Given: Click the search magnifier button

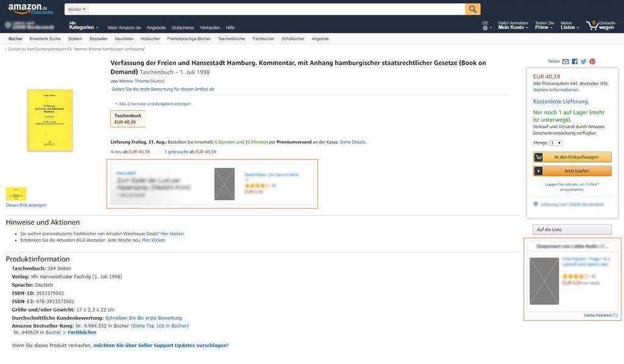Looking at the screenshot, I should tap(473, 9).
